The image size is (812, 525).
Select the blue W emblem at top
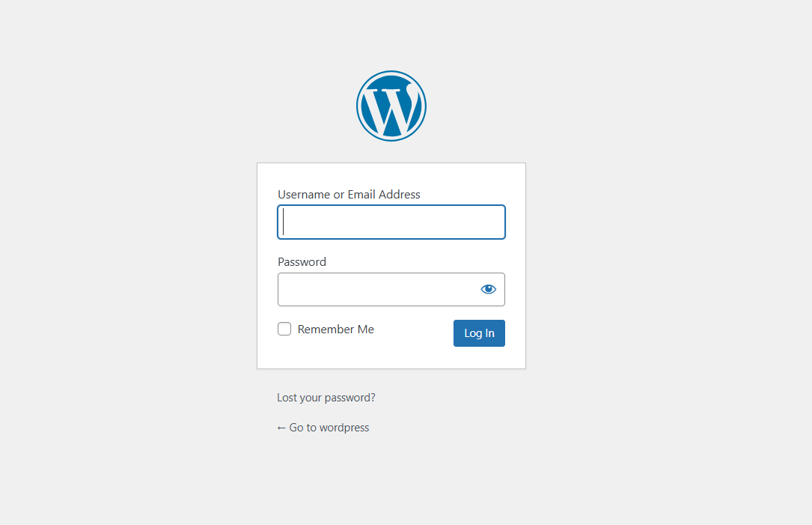391,106
